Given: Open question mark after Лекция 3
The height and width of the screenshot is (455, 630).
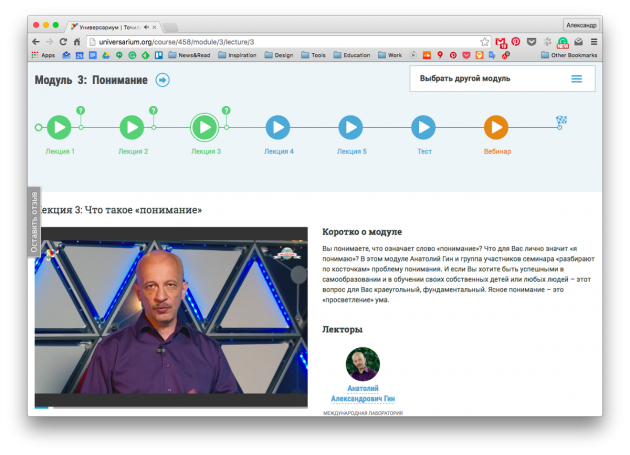Looking at the screenshot, I should pos(226,110).
